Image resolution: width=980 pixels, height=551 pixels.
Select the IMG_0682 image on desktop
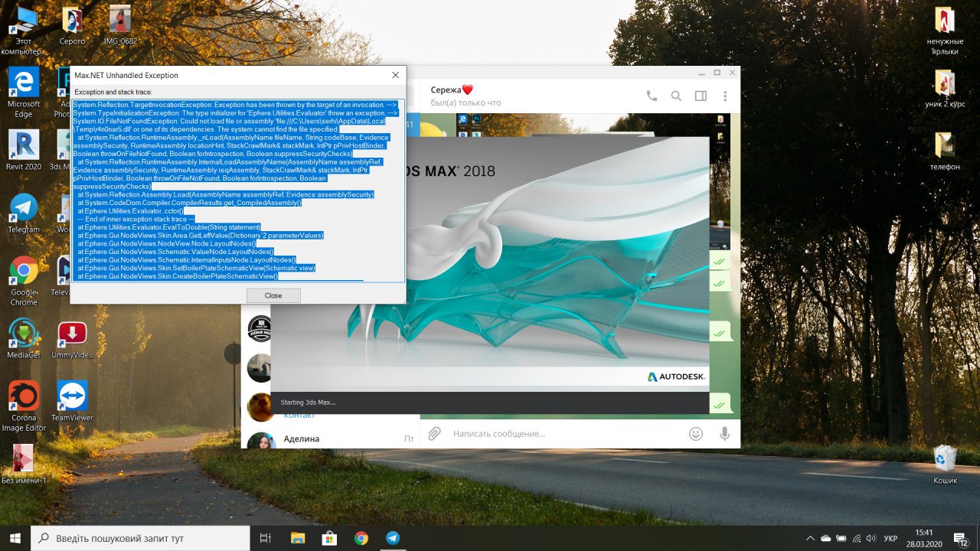coord(120,26)
